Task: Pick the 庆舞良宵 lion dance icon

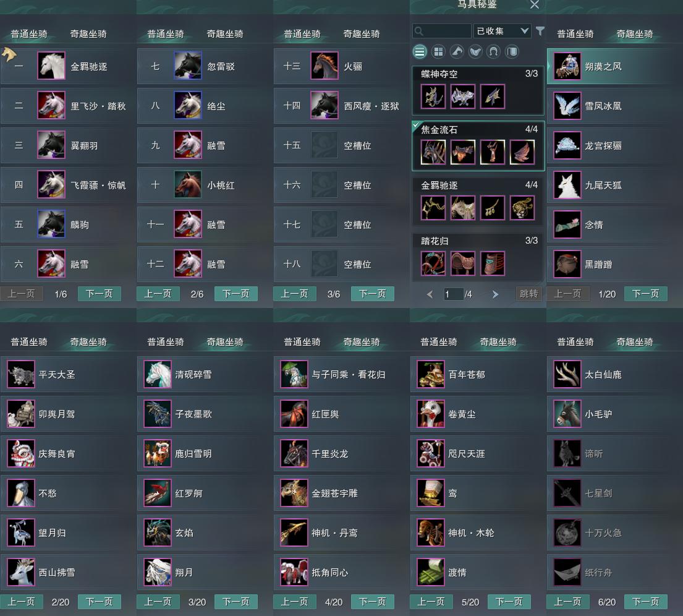Action: coord(21,453)
